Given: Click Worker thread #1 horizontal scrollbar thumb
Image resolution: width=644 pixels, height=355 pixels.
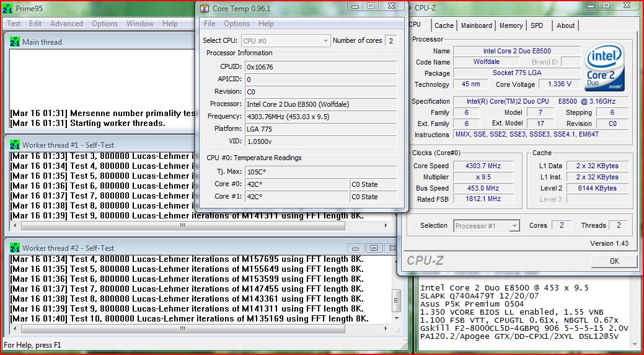Looking at the screenshot, I should 183,225.
